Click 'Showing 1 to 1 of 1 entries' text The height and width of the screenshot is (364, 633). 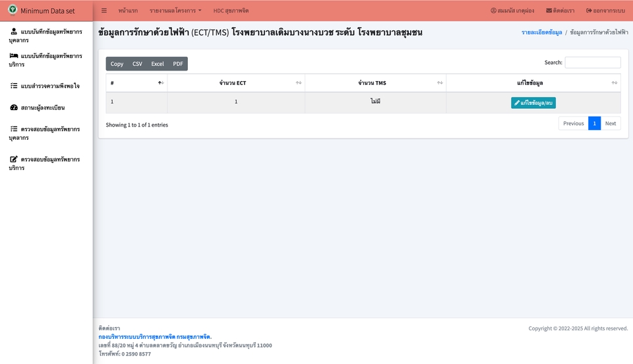[137, 125]
